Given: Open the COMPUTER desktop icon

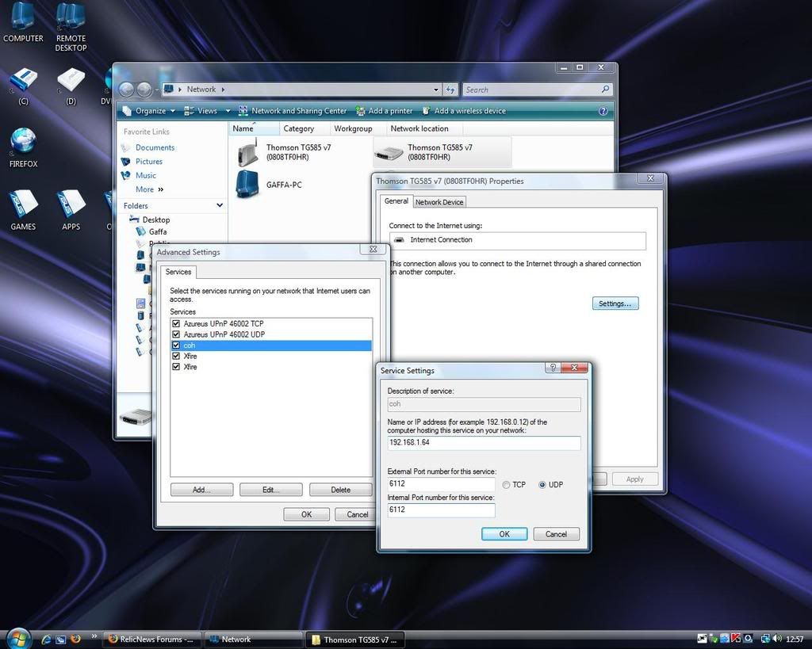Looking at the screenshot, I should coord(23,23).
